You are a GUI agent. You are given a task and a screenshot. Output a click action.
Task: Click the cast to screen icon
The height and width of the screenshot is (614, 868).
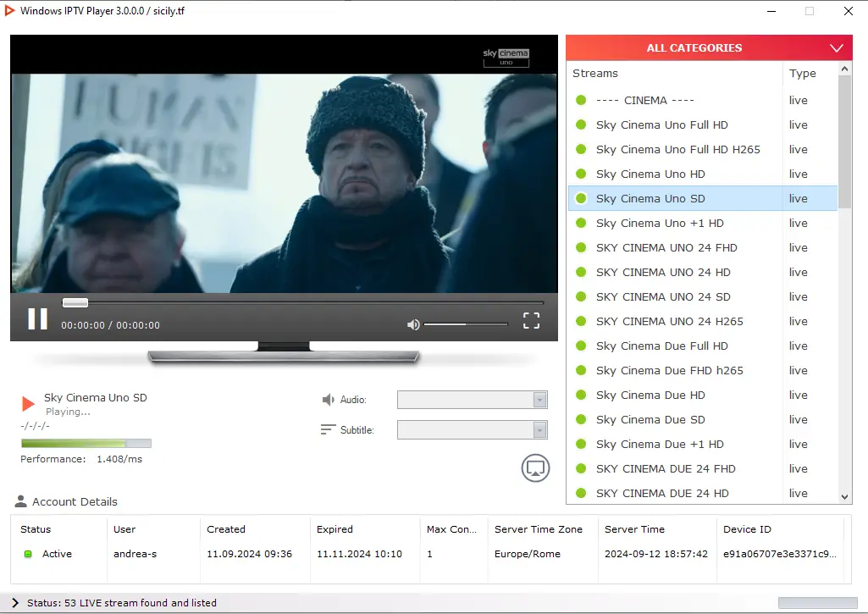coord(535,468)
